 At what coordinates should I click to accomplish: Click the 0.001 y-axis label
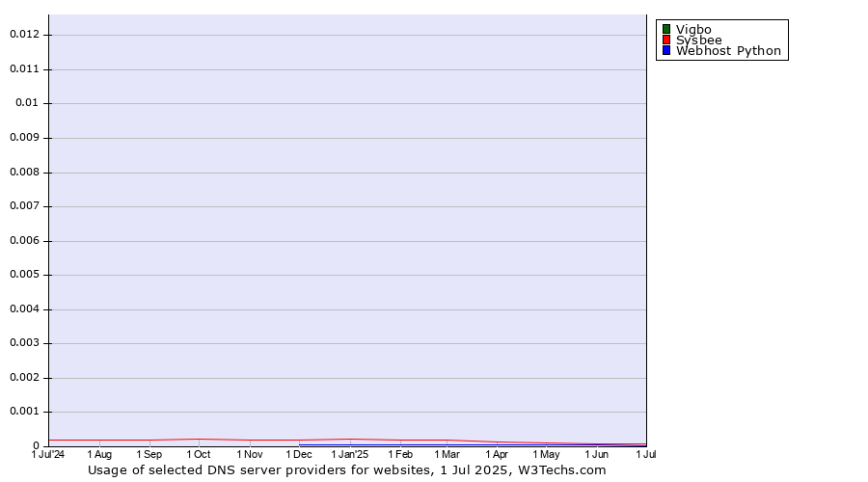point(25,412)
